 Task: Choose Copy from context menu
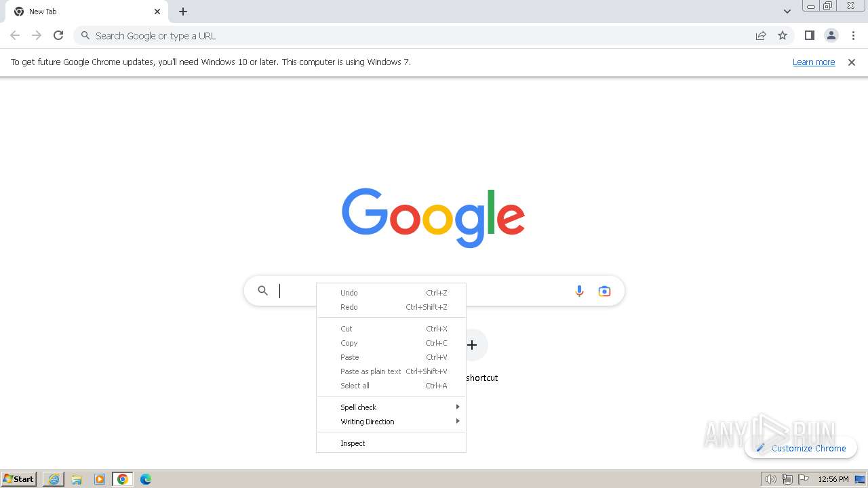click(391, 343)
